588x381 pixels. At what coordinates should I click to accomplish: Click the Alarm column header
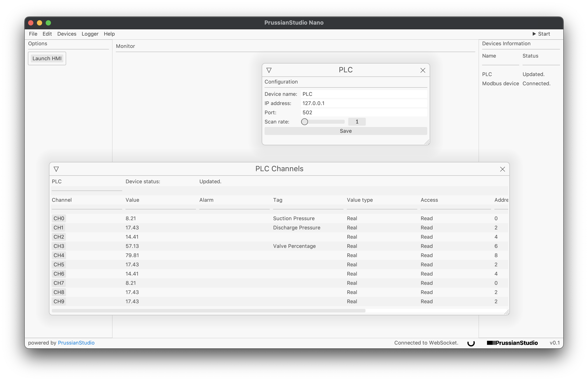tap(206, 200)
